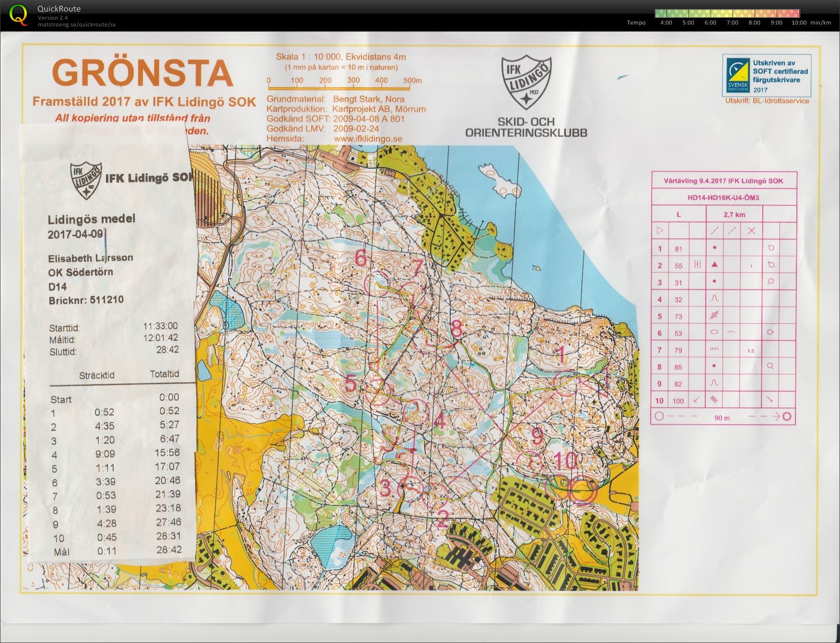The width and height of the screenshot is (840, 643).
Task: Select the 10:00 tempo legend value
Action: pyautogui.click(x=799, y=23)
